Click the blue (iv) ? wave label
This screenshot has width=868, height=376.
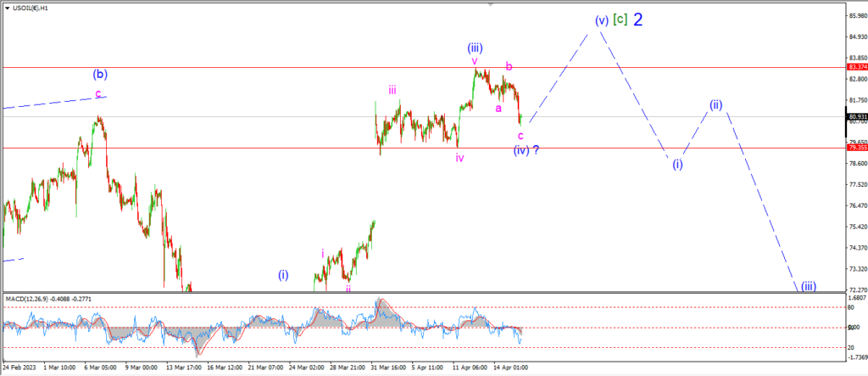526,149
